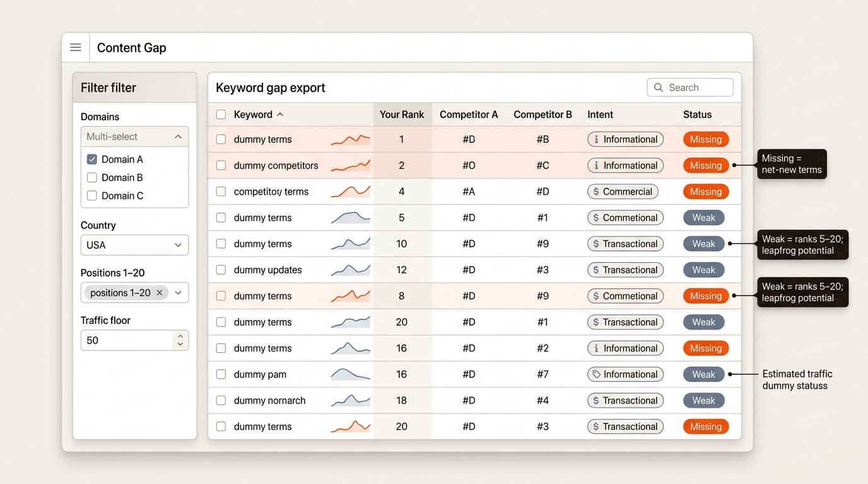The width and height of the screenshot is (868, 484).
Task: Select the dummy pam row checkbox
Action: 221,374
